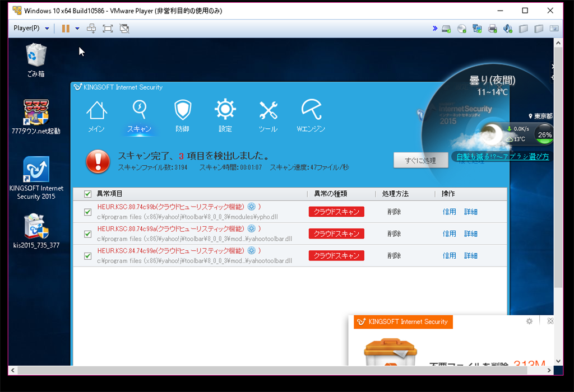Toggle the select-all 異常項目 checkbox
This screenshot has height=392, width=574.
(x=87, y=194)
